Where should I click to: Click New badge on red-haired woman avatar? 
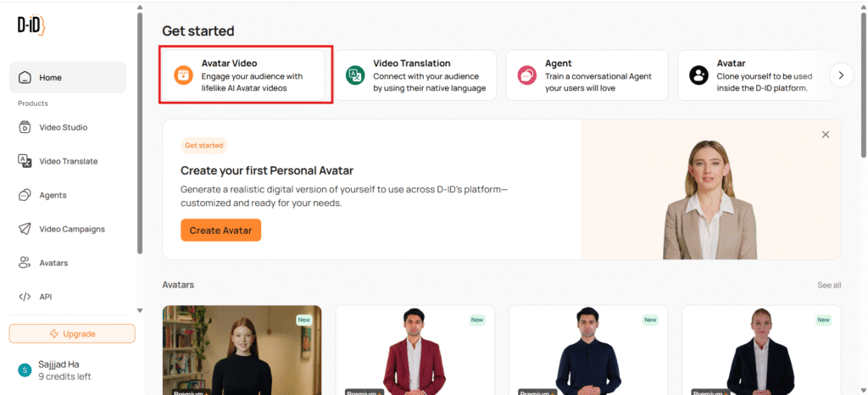click(x=304, y=320)
